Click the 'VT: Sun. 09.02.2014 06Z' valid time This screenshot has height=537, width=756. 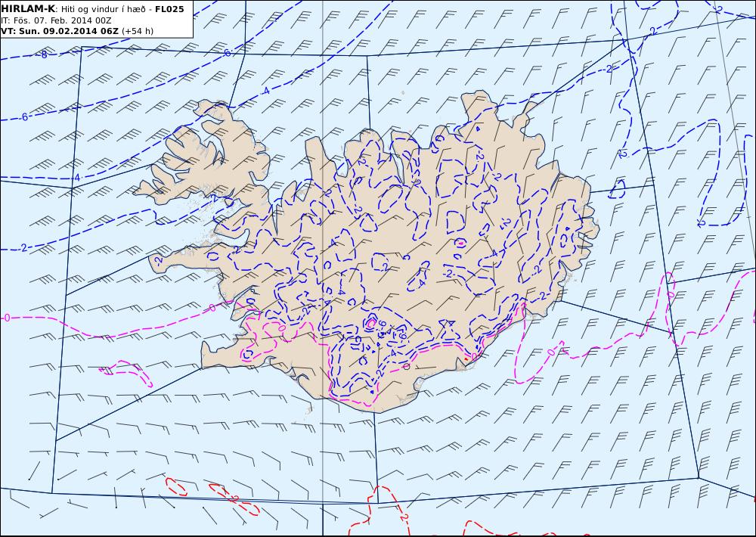click(59, 31)
